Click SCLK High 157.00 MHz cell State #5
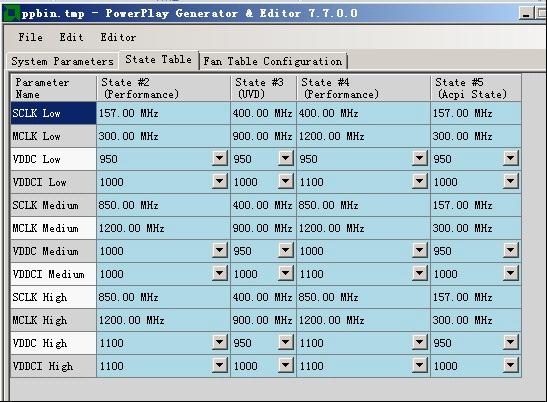Image resolution: width=547 pixels, height=402 pixels. (476, 297)
